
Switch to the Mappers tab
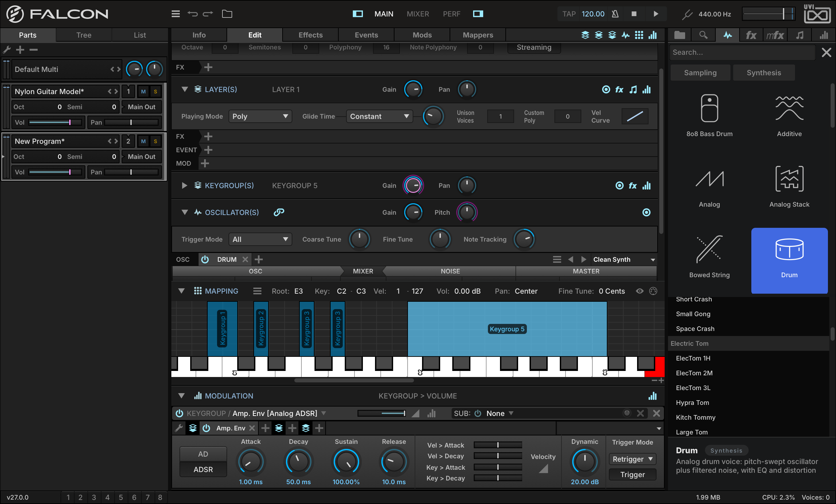pos(478,35)
